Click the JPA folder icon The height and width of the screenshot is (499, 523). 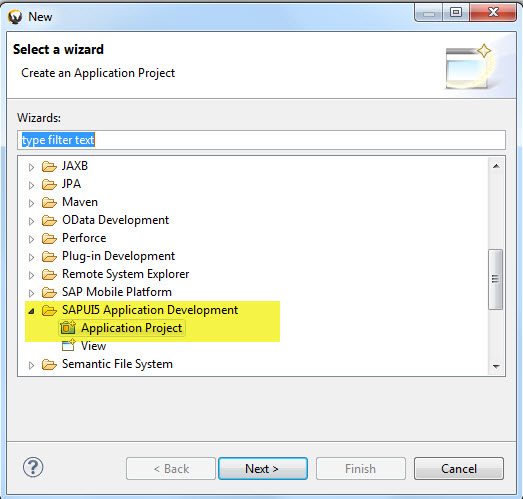pyautogui.click(x=49, y=184)
